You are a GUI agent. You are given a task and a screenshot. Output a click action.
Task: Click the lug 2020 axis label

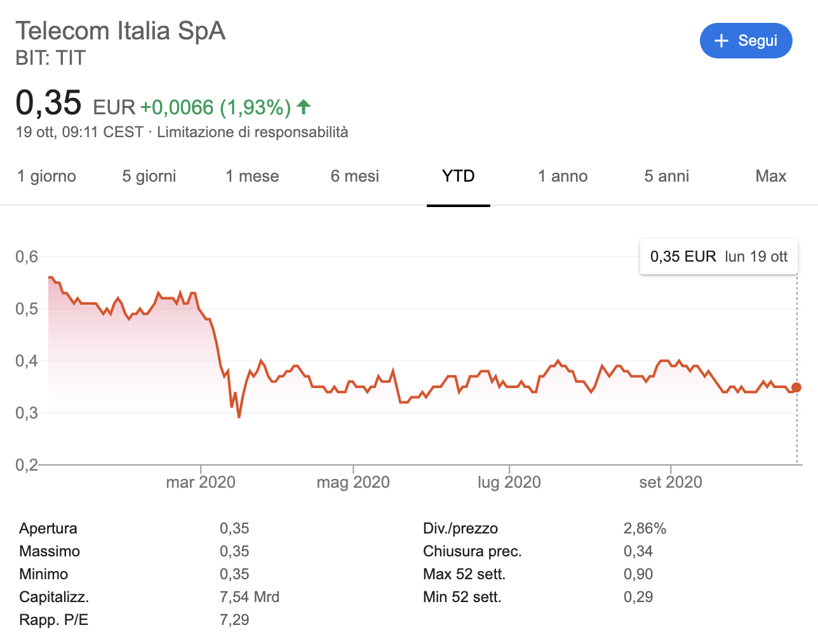pos(509,482)
